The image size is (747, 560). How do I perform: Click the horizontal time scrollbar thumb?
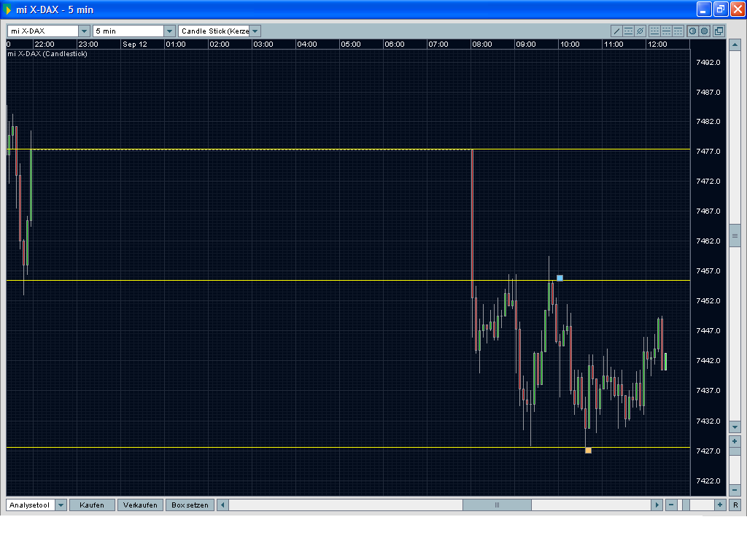[497, 505]
